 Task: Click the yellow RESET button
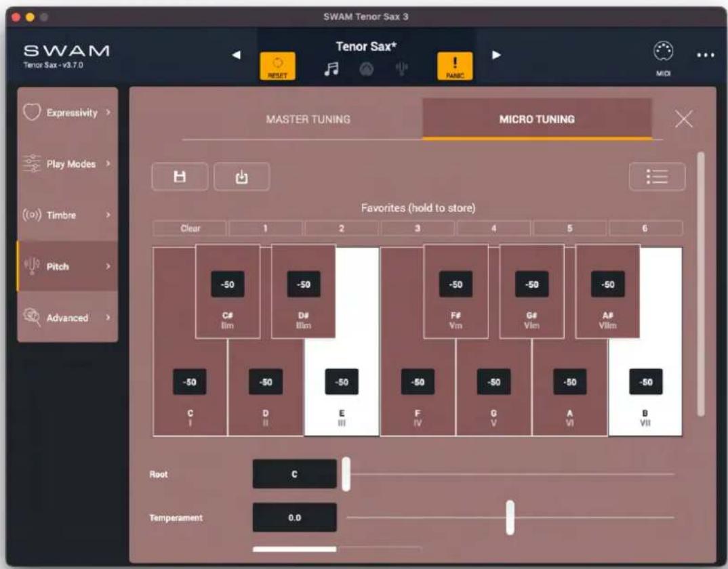click(277, 66)
